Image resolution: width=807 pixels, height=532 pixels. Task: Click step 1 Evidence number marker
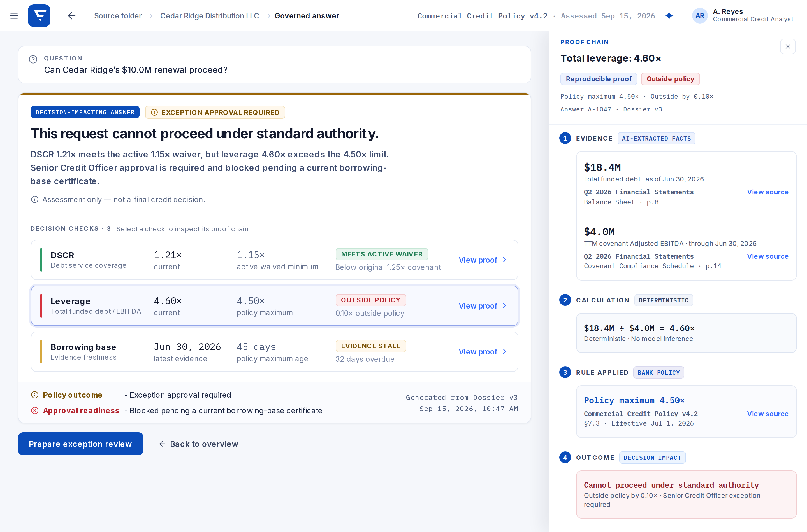coord(565,138)
